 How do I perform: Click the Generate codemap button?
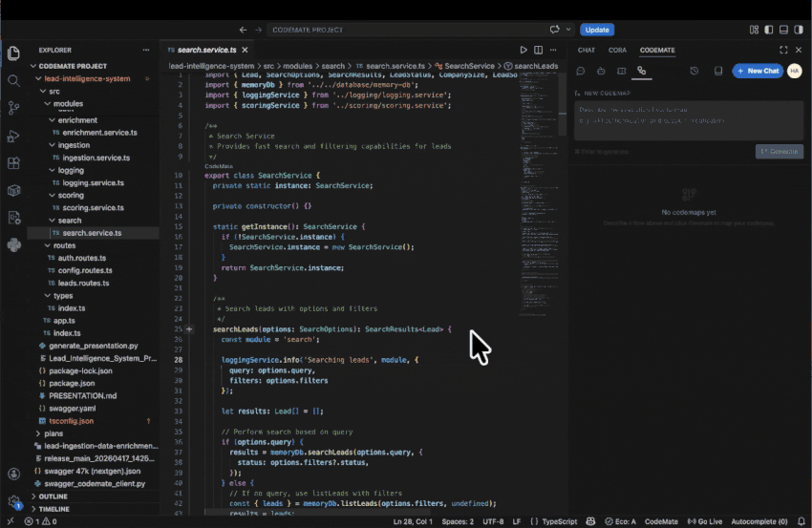tap(780, 151)
